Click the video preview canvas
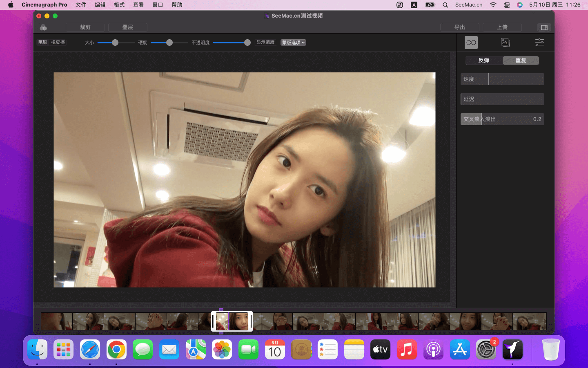588x368 pixels. pyautogui.click(x=245, y=180)
